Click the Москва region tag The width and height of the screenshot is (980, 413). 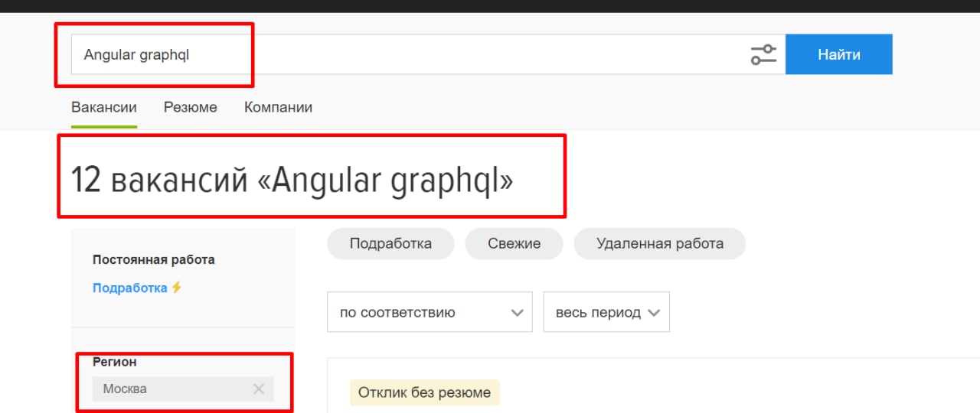[x=183, y=389]
